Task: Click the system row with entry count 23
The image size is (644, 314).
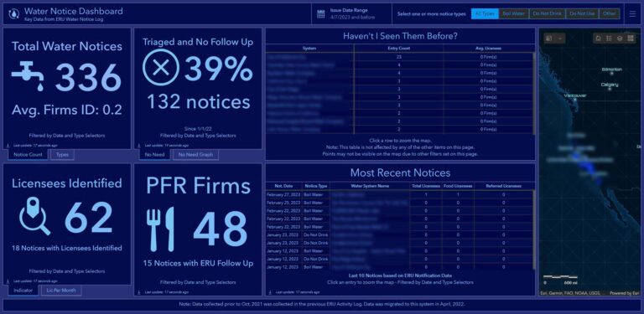Action: tap(399, 58)
